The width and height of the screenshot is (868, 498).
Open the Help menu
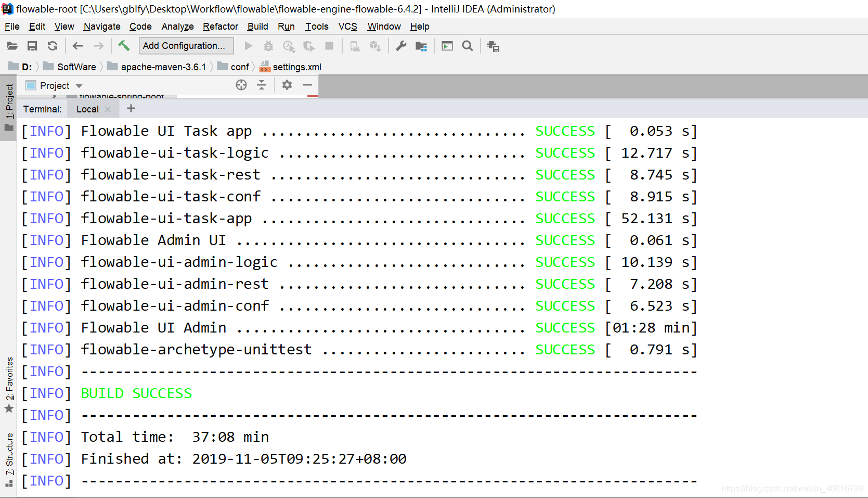tap(420, 27)
